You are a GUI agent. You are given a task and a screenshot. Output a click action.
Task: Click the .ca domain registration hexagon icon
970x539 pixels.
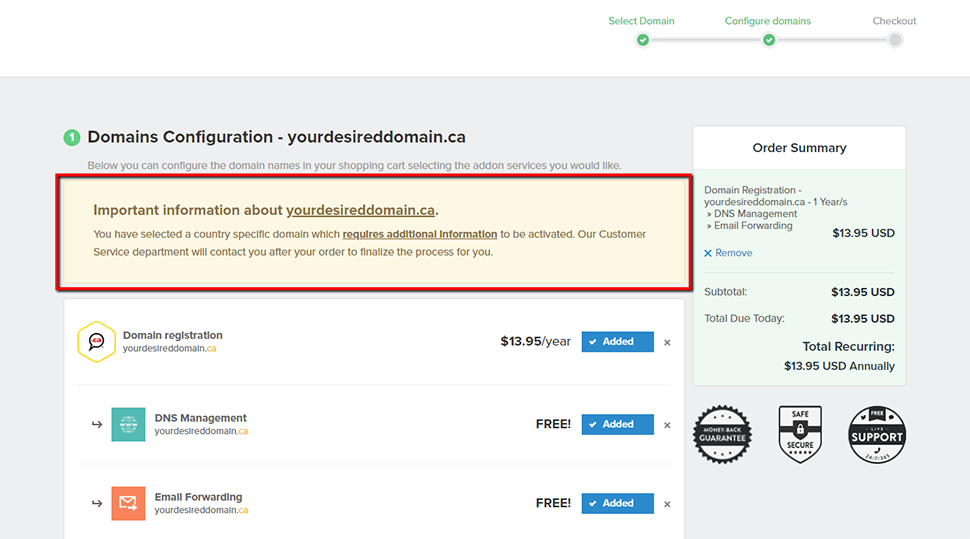coord(97,342)
